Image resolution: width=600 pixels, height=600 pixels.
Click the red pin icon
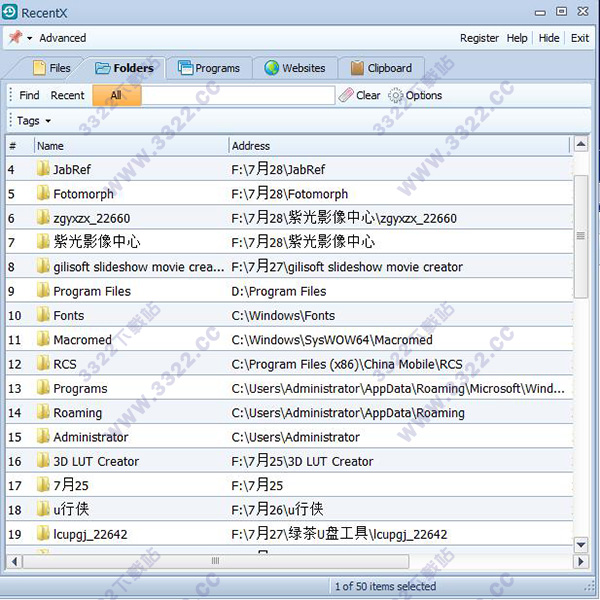(16, 37)
